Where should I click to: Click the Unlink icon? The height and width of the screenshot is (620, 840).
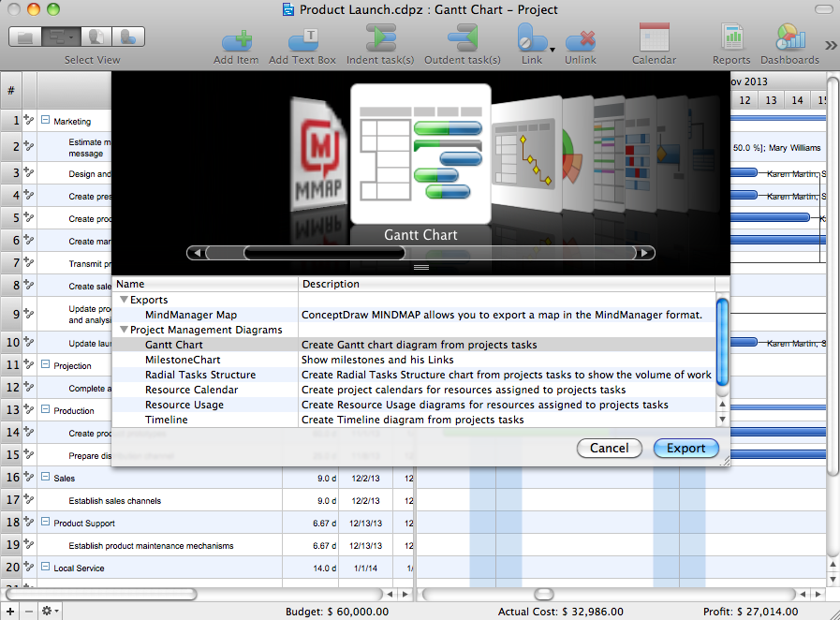pyautogui.click(x=581, y=40)
